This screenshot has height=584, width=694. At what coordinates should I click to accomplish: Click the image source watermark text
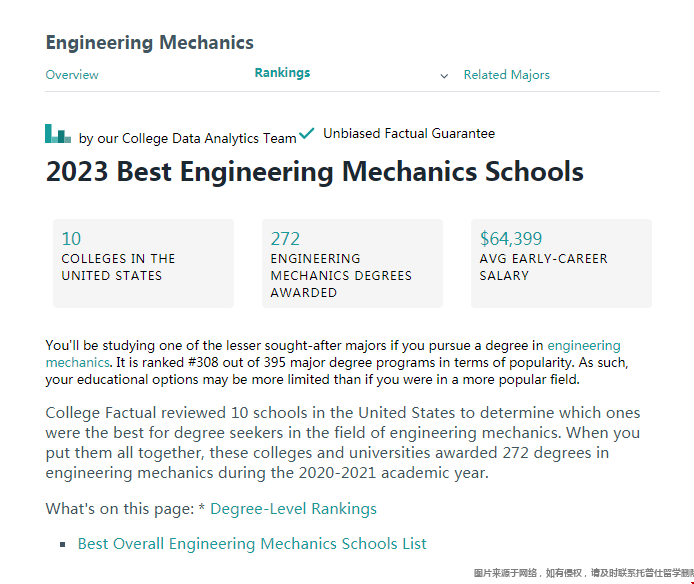point(583,573)
